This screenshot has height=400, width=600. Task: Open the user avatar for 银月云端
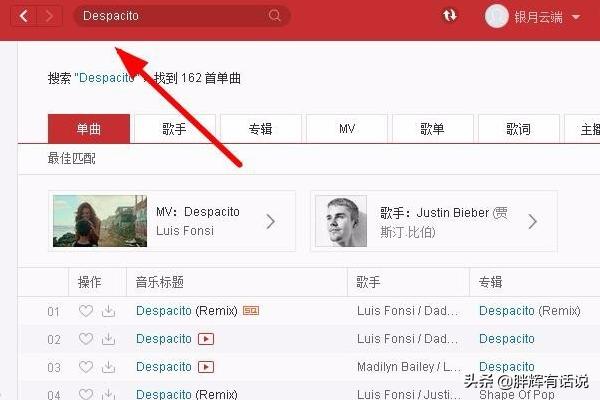coord(496,16)
